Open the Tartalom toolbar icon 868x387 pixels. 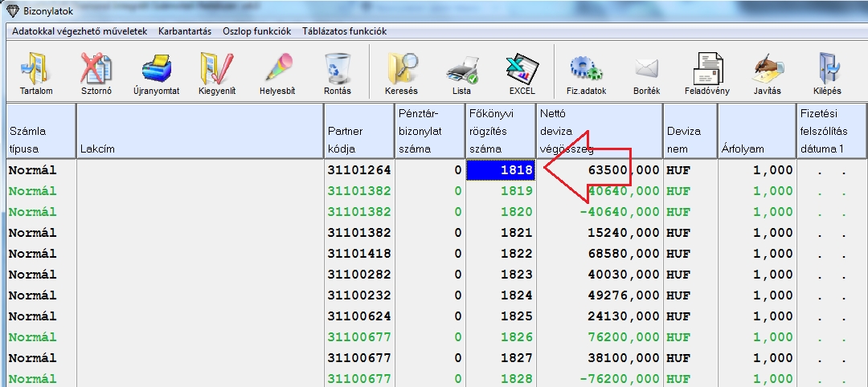[35, 71]
